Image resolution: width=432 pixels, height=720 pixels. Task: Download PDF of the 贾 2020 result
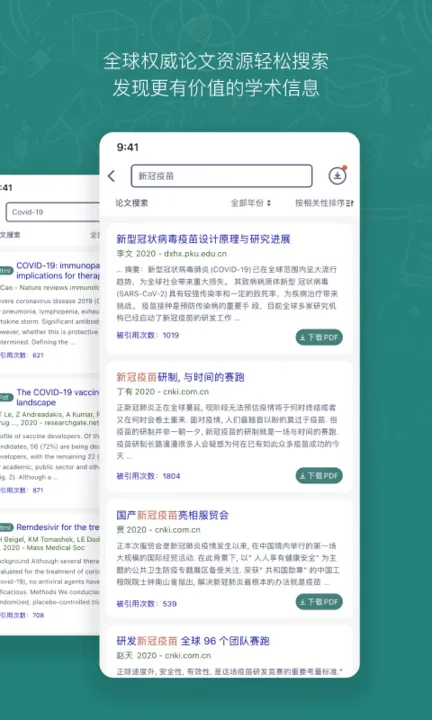(x=319, y=602)
